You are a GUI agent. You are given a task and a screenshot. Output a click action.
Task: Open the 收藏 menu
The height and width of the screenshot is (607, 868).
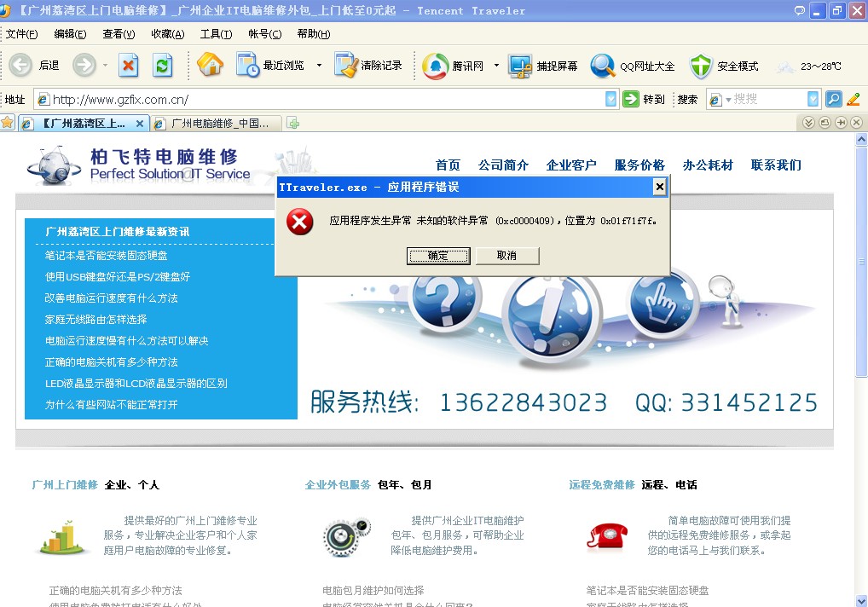[167, 34]
